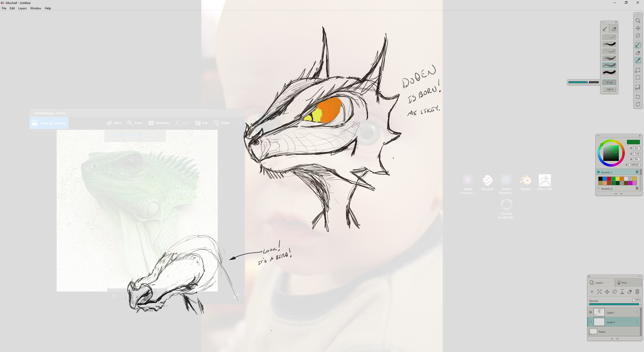Show Layer 3 using its eye icon
The image size is (644, 352).
click(590, 322)
